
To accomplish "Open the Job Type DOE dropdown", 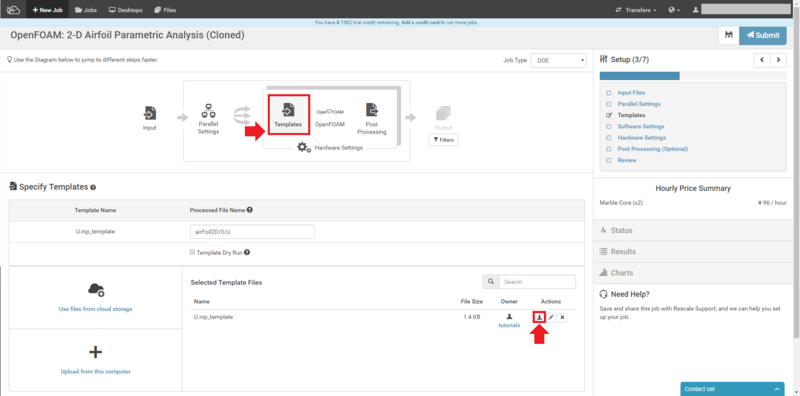I will [559, 60].
